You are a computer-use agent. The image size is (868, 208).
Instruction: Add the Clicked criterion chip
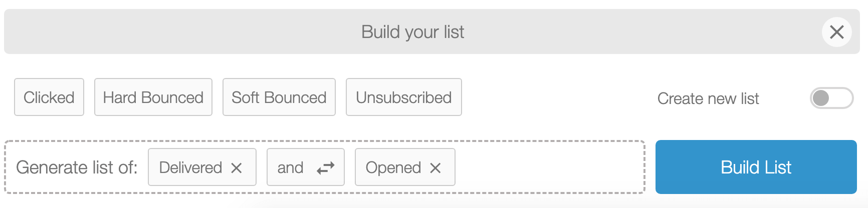(49, 97)
